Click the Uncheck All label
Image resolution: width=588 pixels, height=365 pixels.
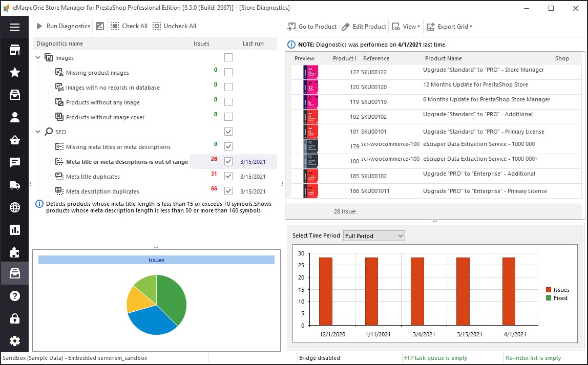(180, 26)
